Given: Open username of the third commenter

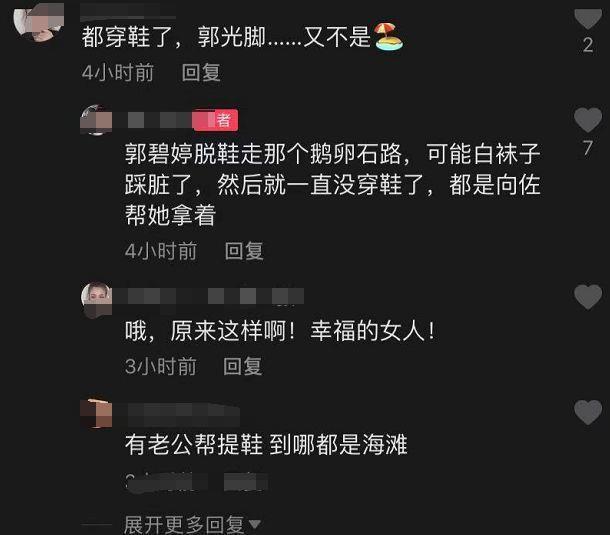Looking at the screenshot, I should pos(209,296).
